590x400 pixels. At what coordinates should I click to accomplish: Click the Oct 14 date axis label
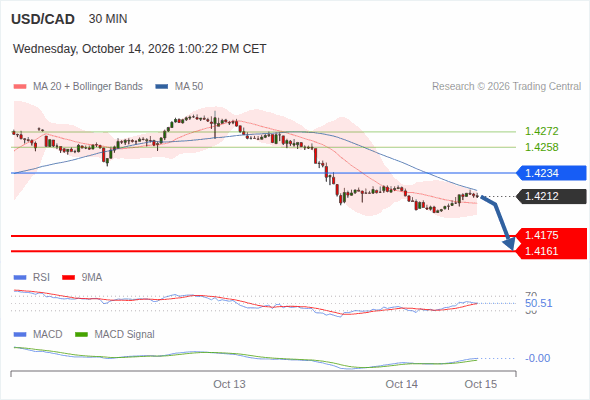click(401, 384)
